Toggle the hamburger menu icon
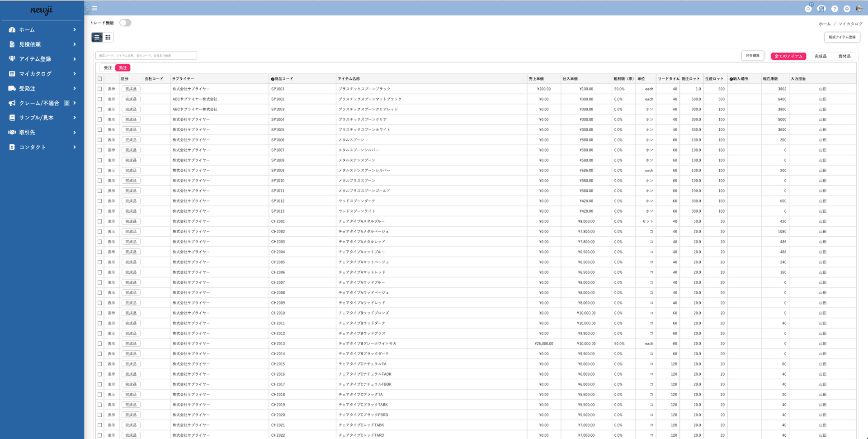Viewport: 868px width, 439px height. (94, 8)
